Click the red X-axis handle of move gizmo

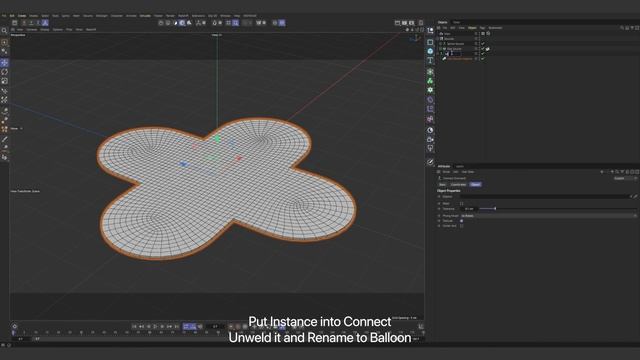click(239, 158)
